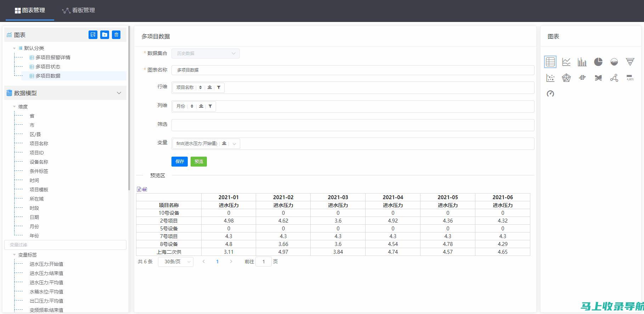The width and height of the screenshot is (644, 314).
Task: Click the 2021-03 column header
Action: click(x=338, y=197)
